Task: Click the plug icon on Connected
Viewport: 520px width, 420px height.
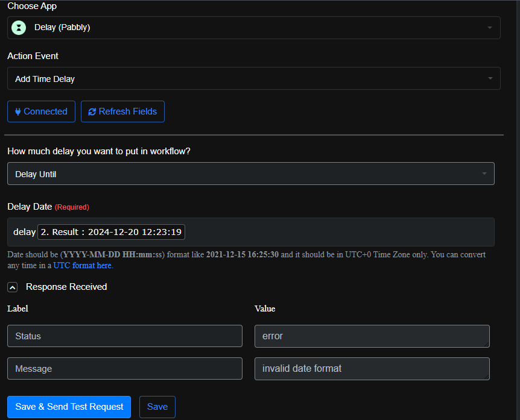Action: pos(17,111)
